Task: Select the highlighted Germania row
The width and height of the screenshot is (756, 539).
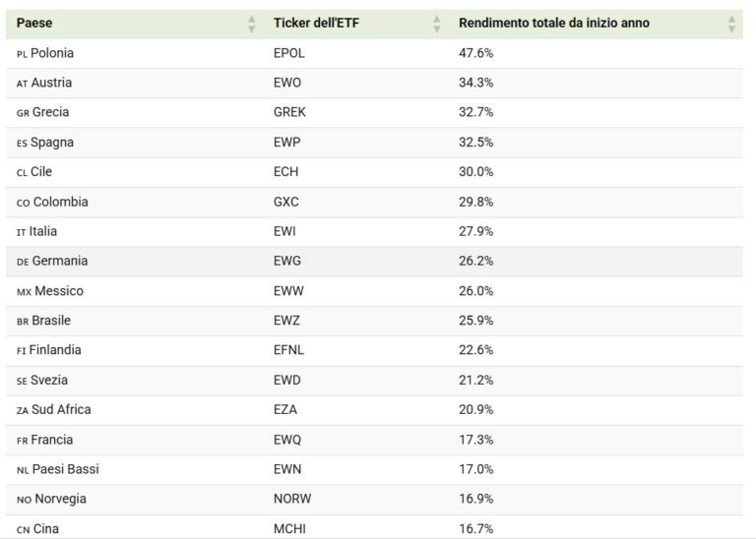Action: [x=374, y=262]
